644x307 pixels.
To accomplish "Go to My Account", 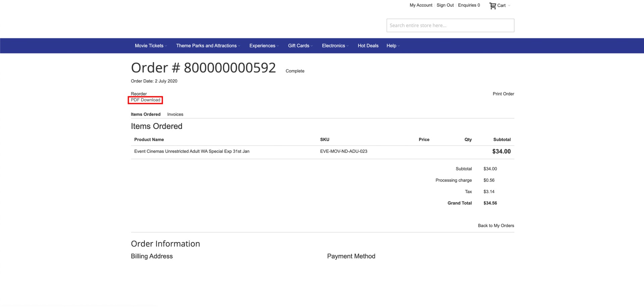I will pos(421,5).
